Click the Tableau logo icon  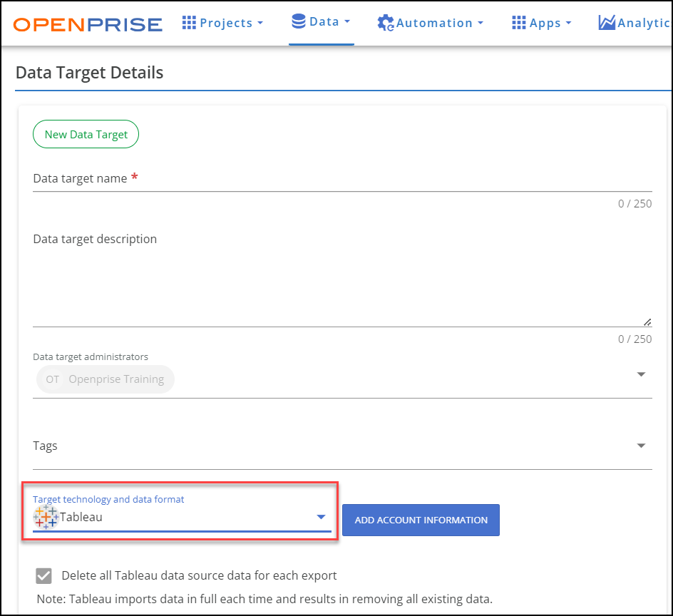coord(46,517)
